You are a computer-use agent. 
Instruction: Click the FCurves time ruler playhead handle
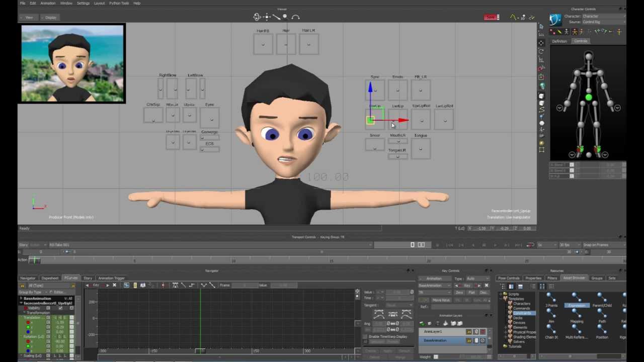pos(200,351)
